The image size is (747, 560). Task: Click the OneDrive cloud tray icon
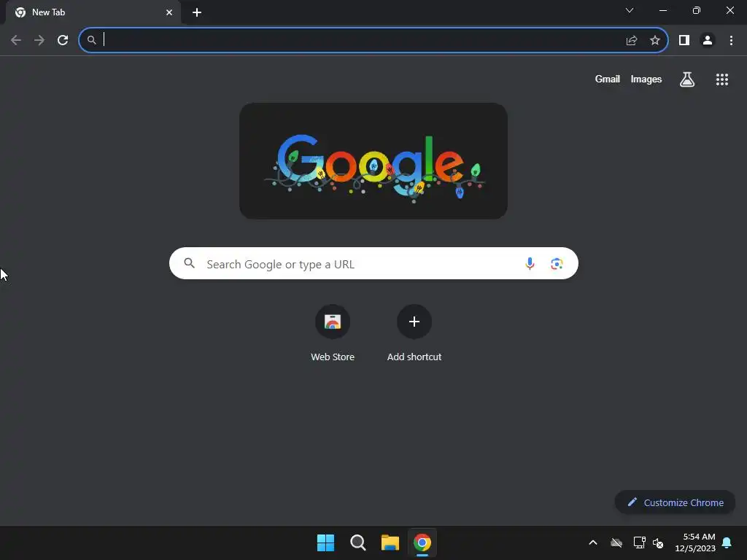(616, 542)
